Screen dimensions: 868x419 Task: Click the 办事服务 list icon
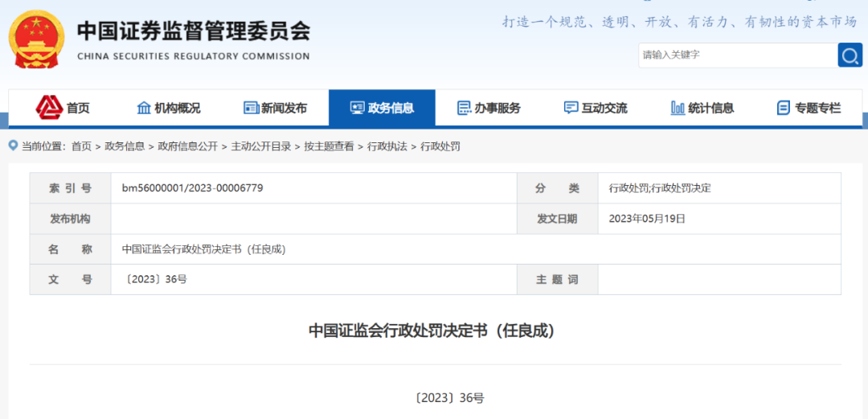coord(464,108)
